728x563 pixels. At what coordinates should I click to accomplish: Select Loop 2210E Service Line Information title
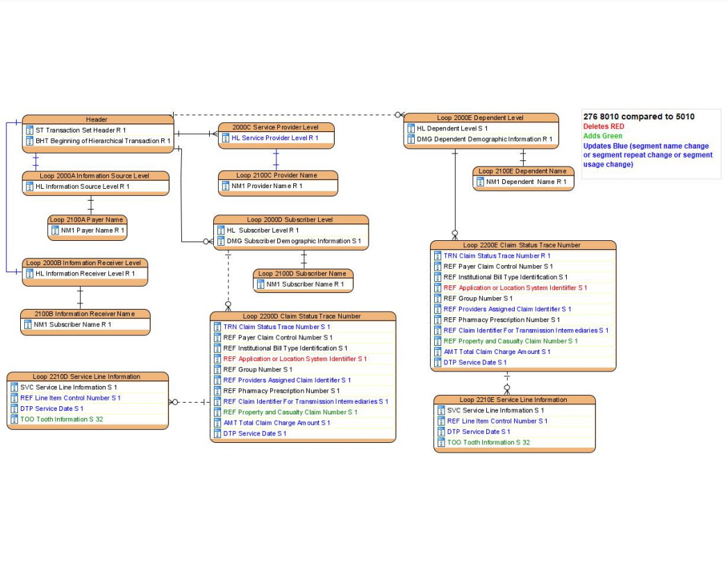point(513,400)
